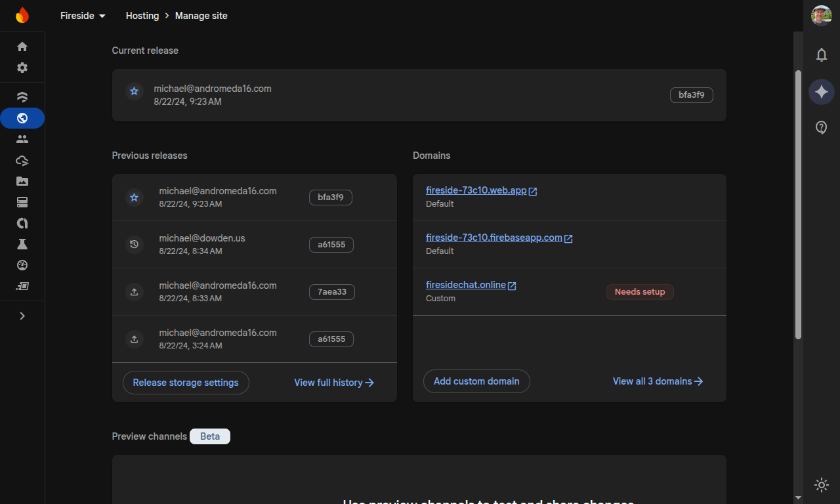This screenshot has height=504, width=840.
Task: Open the Fireside project dropdown
Action: coord(83,16)
